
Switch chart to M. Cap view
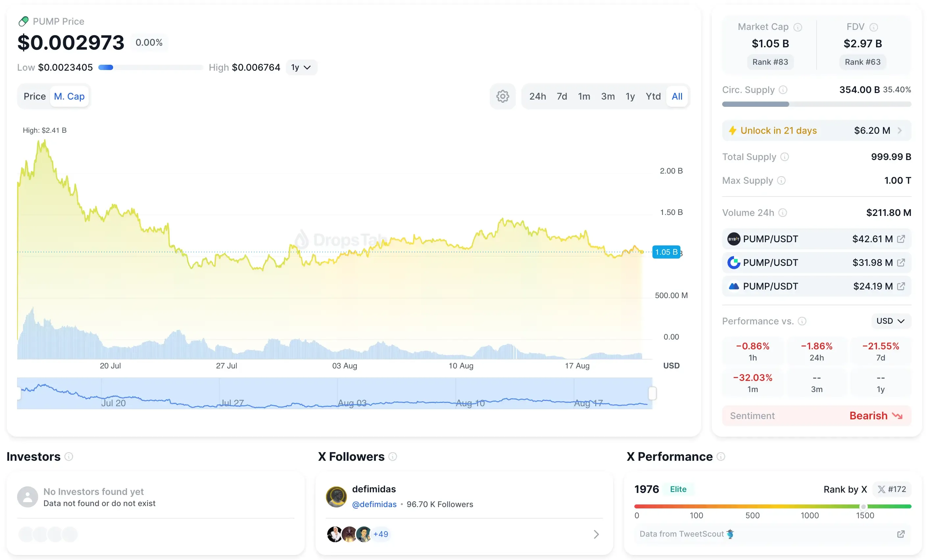pos(69,96)
